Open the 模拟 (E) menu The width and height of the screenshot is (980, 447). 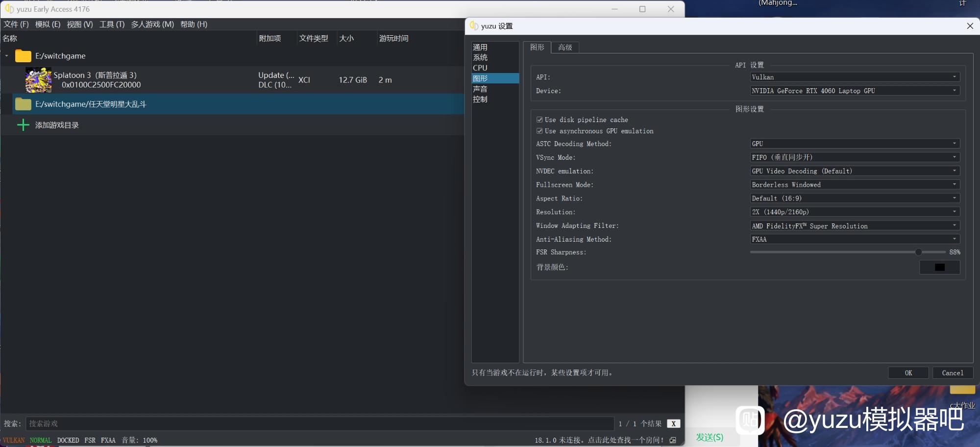point(48,24)
